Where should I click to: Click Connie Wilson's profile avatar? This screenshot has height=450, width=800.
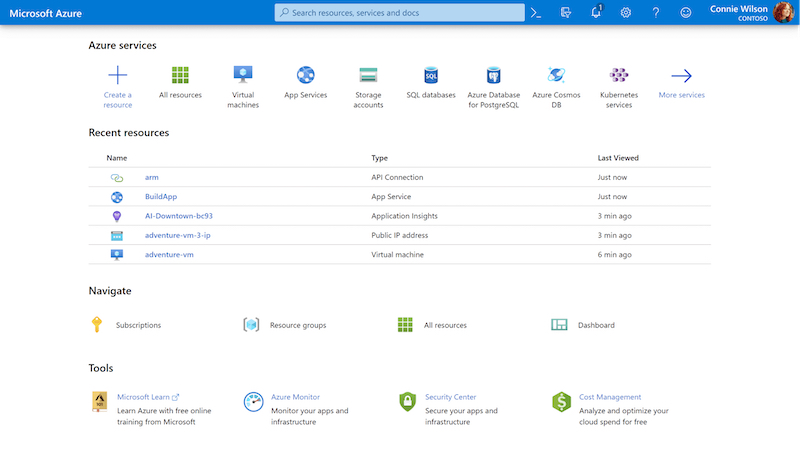point(783,12)
